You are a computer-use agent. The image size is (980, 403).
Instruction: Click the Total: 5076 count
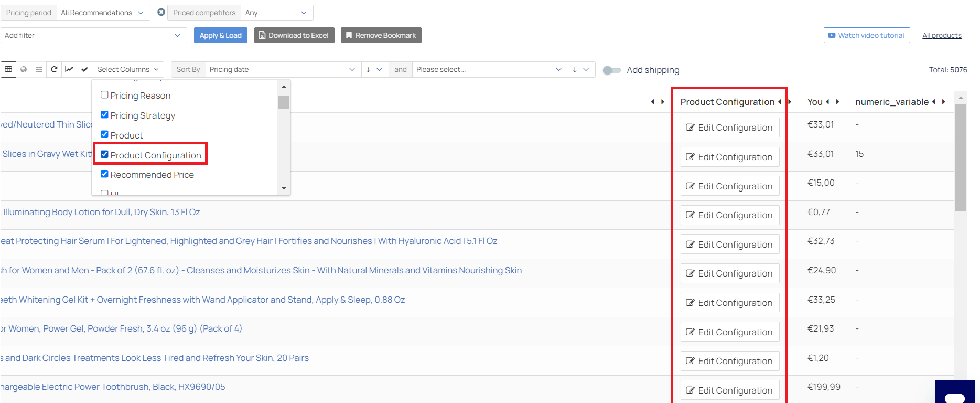click(x=948, y=70)
